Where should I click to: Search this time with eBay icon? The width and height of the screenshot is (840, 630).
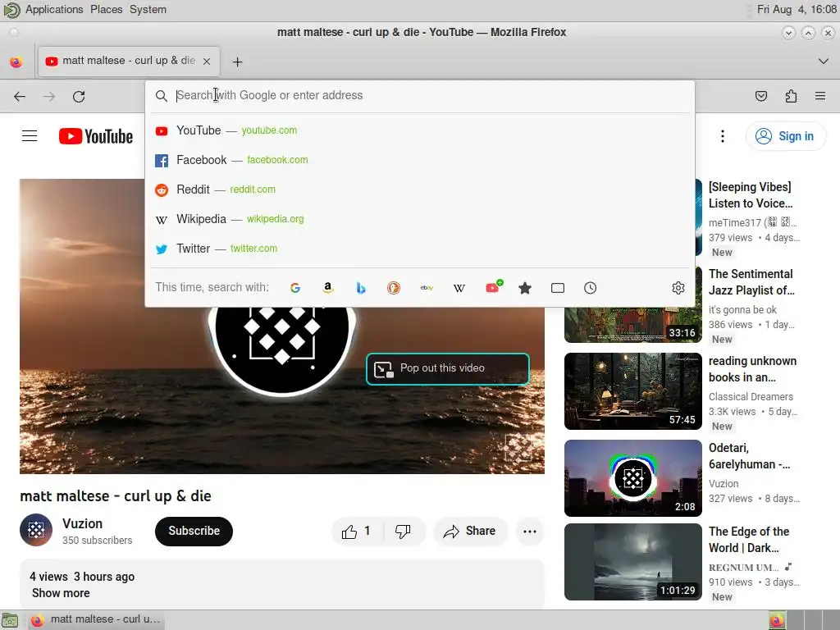coord(427,288)
